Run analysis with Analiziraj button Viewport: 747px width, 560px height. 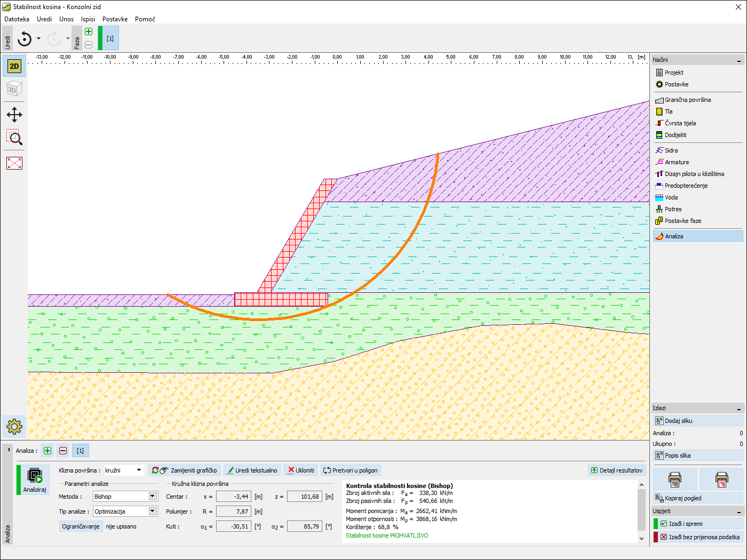[35, 479]
